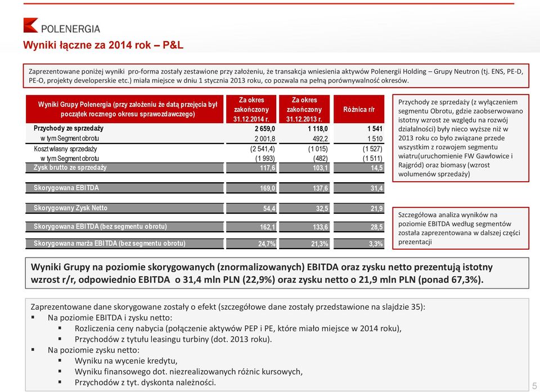Select the slide title 'Wyniki łączne za 2014 rok – P&L'
This screenshot has height=392, width=540.
[103, 45]
